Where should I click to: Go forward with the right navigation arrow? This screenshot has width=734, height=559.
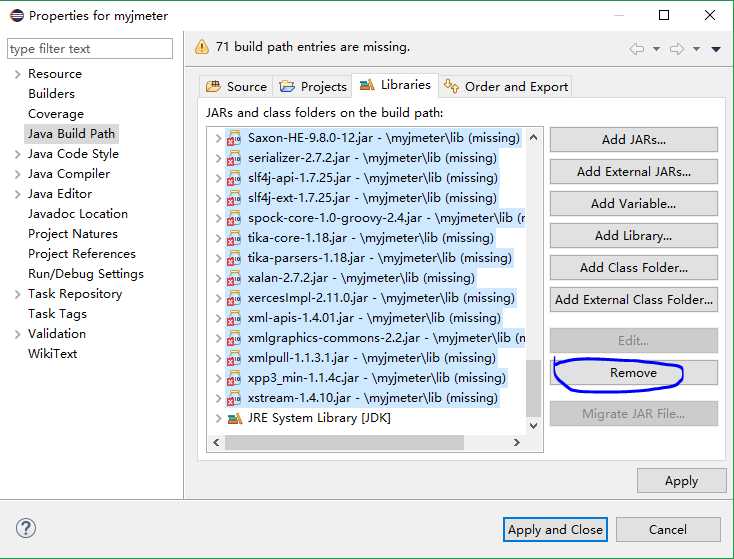point(677,49)
